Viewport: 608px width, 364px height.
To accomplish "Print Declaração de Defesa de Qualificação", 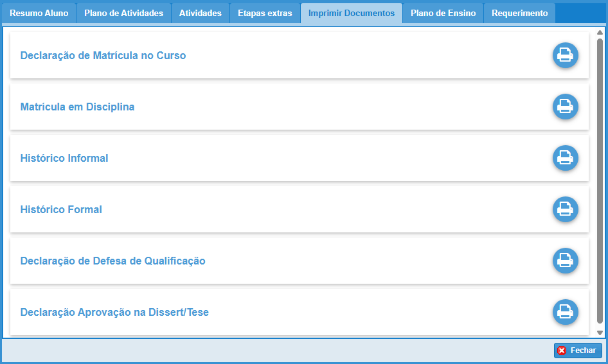I will [x=566, y=261].
